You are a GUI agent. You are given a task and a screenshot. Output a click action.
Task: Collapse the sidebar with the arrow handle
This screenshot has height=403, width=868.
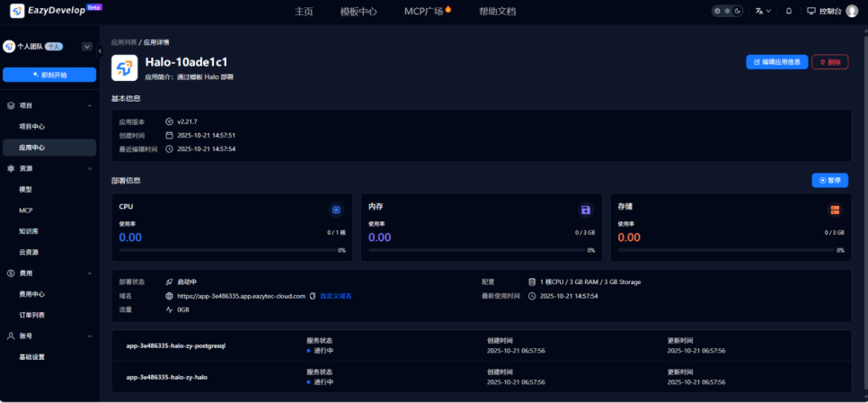coord(100,51)
